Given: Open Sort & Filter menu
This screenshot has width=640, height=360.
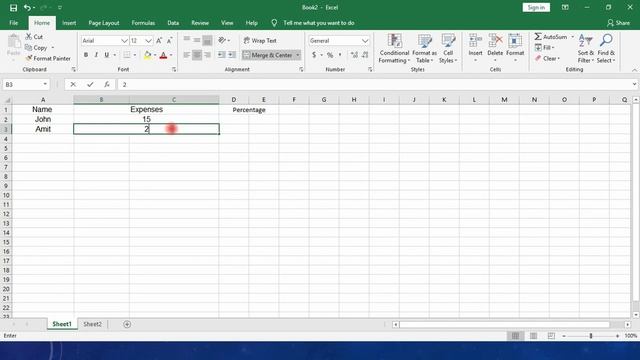Looking at the screenshot, I should click(x=586, y=48).
